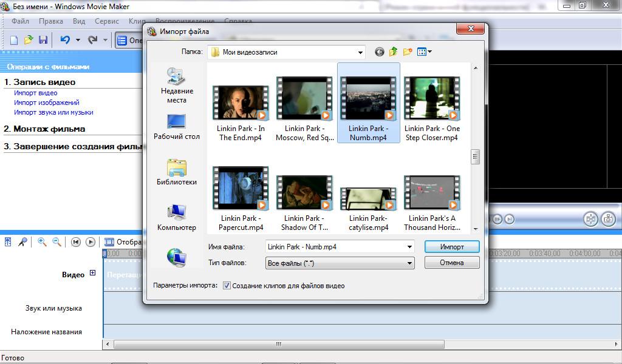
Task: Create a new project with the blank-page icon
Action: pos(14,40)
